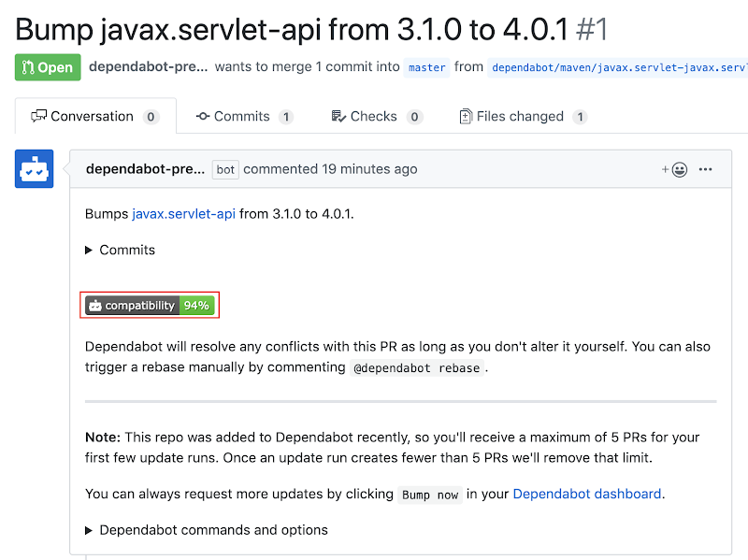
Task: Click the Bump now code snippet
Action: pos(430,495)
